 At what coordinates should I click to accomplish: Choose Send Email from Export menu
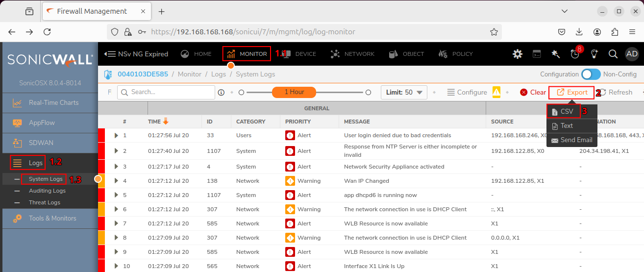coord(571,140)
